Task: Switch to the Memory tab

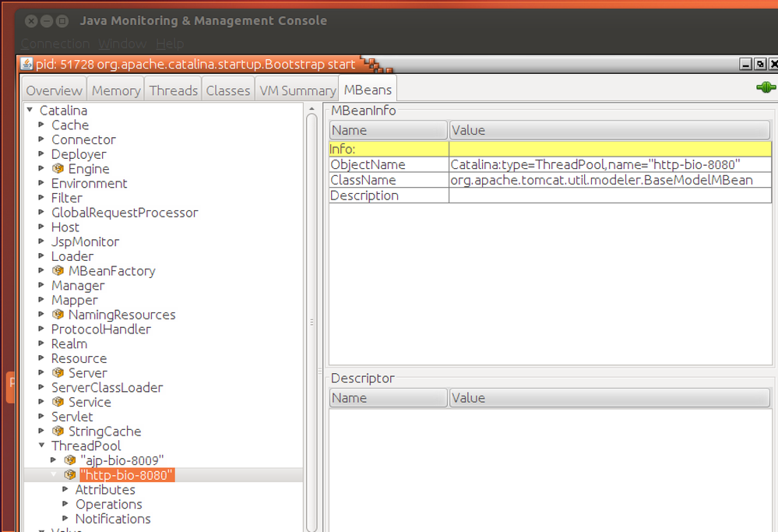Action: (x=115, y=90)
